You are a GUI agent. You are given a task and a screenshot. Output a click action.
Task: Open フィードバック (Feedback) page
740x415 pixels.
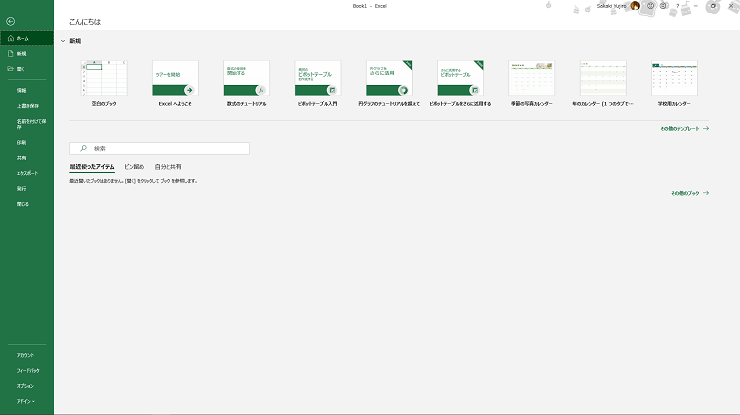27,371
